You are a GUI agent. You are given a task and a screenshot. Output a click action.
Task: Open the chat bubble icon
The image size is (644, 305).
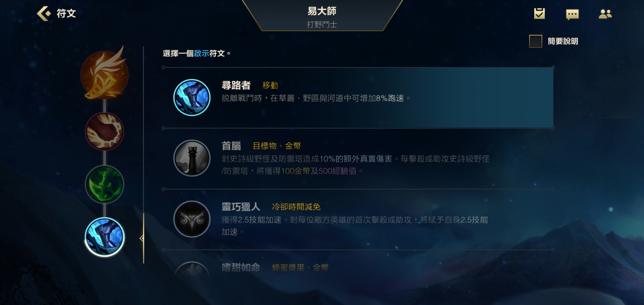[x=572, y=14]
